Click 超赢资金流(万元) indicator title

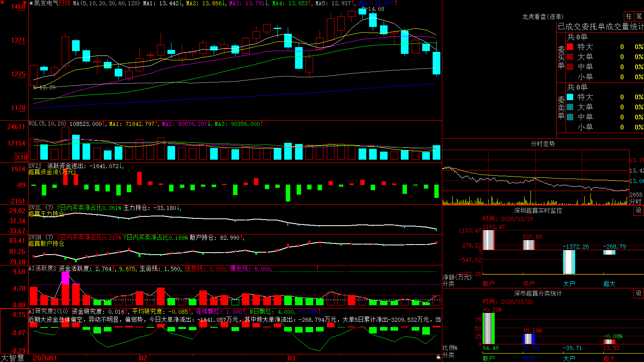coord(52,172)
